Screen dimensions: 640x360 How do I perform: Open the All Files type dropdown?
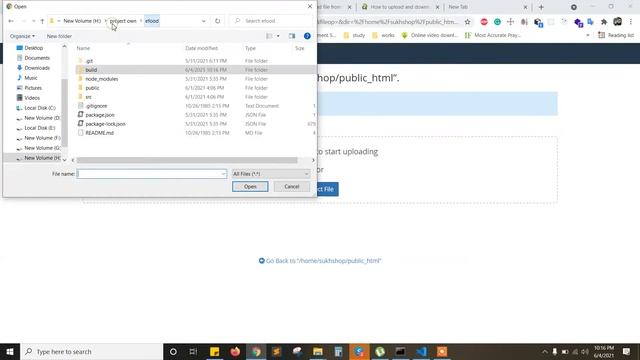(271, 174)
